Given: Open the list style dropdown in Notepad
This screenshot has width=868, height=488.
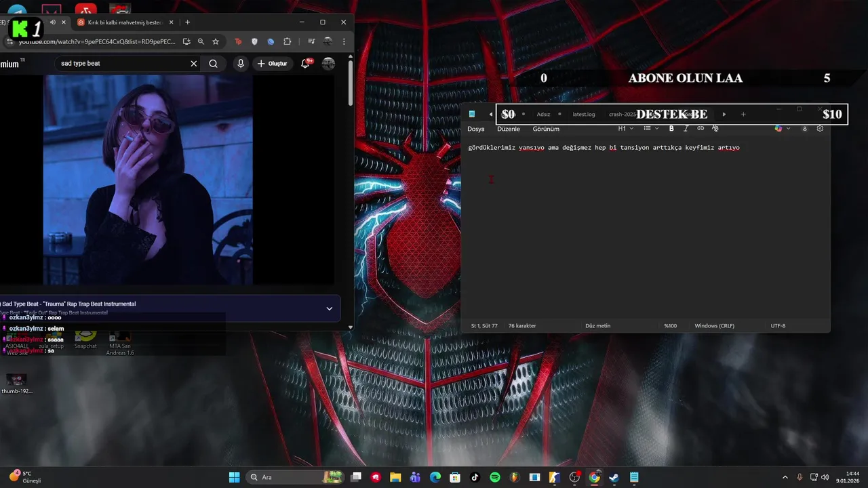Looking at the screenshot, I should [651, 128].
